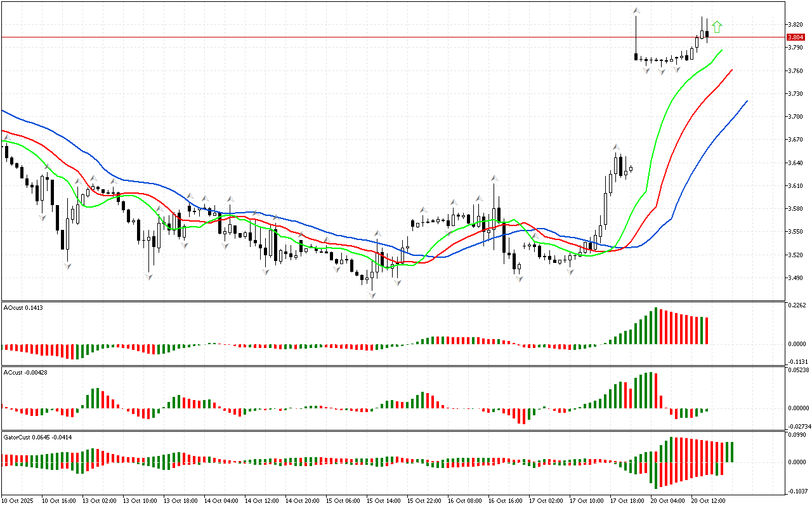
Task: Select the green Alligator line at its right end
Action: pyautogui.click(x=721, y=51)
